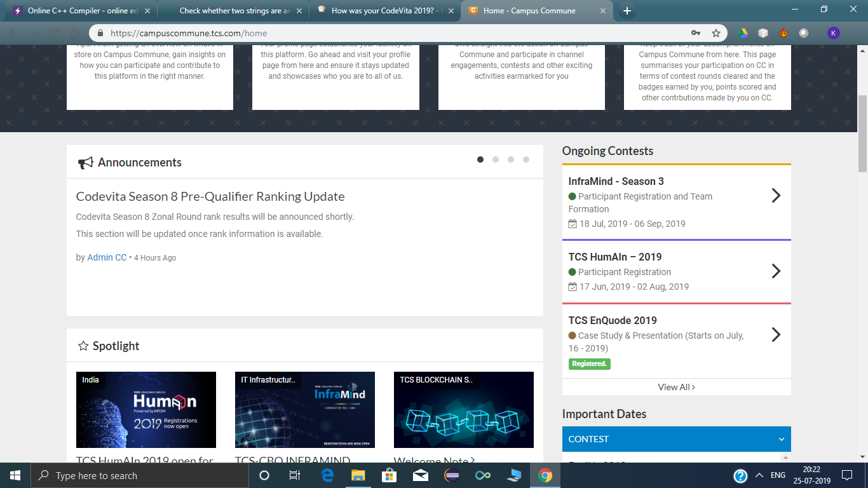Open InfraMind - Season 3 title
Image resolution: width=868 pixels, height=488 pixels.
[x=616, y=181]
